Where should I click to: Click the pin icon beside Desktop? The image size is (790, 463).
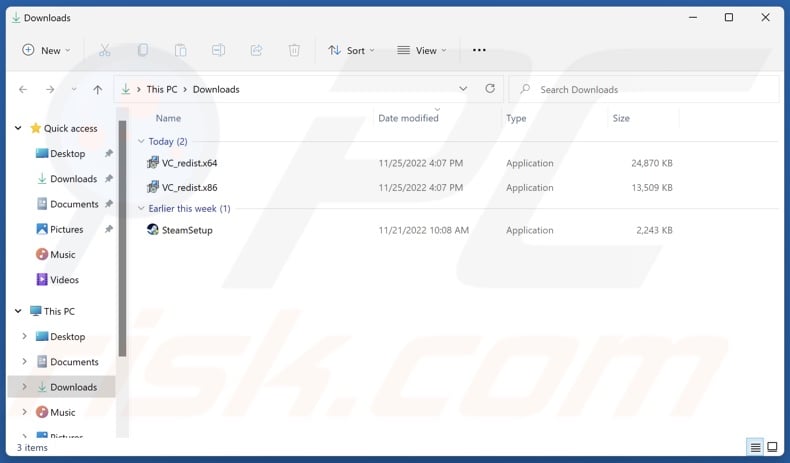pyautogui.click(x=108, y=153)
